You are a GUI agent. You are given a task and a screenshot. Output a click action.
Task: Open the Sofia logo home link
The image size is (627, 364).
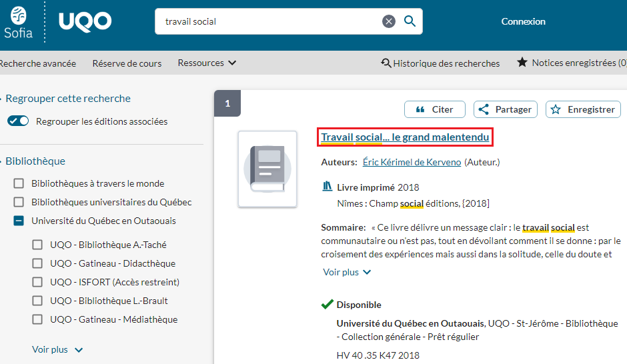(x=18, y=23)
